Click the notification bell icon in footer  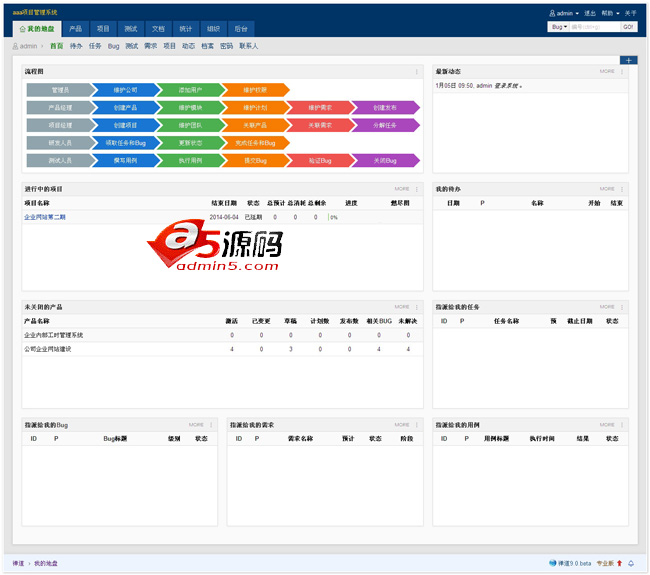point(631,563)
